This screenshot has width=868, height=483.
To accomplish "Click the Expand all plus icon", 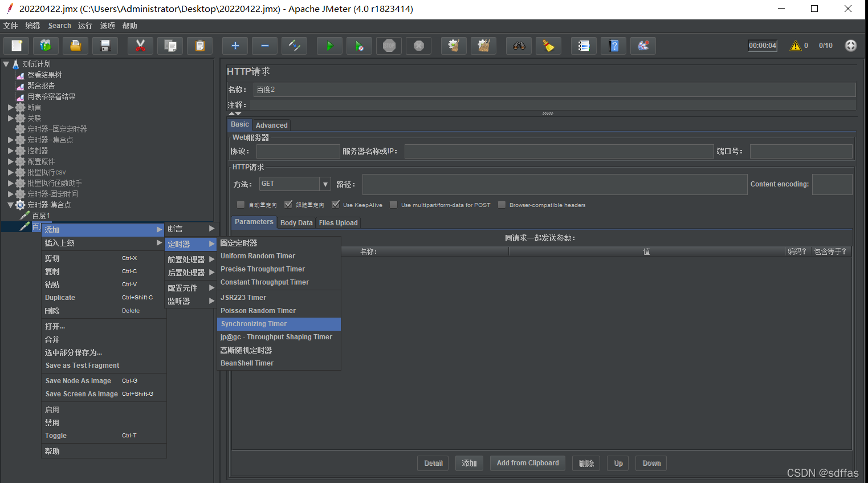I will click(x=235, y=46).
